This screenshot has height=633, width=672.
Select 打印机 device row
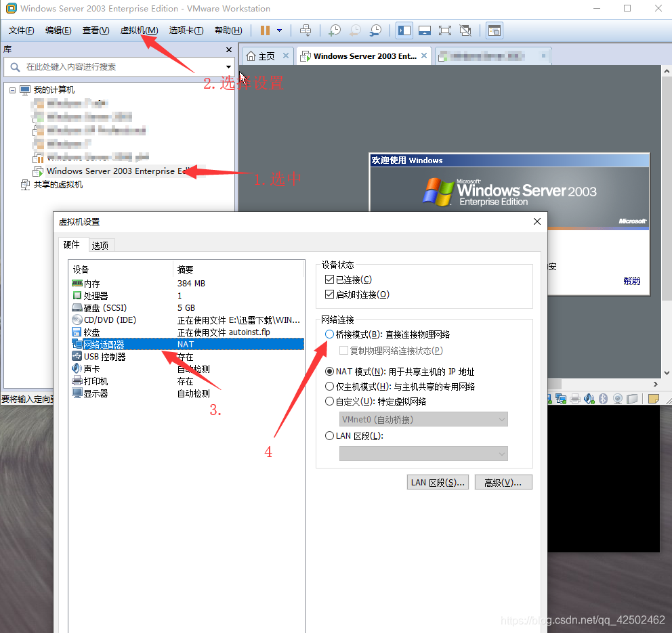tap(188, 381)
